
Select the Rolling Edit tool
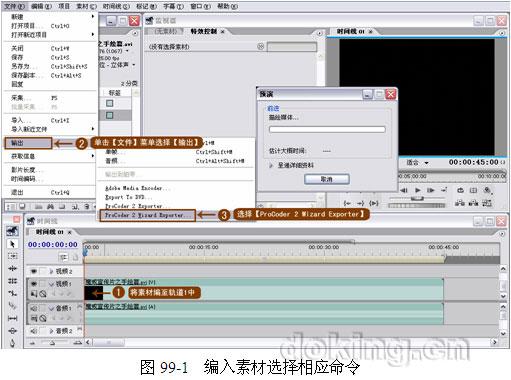pyautogui.click(x=12, y=281)
